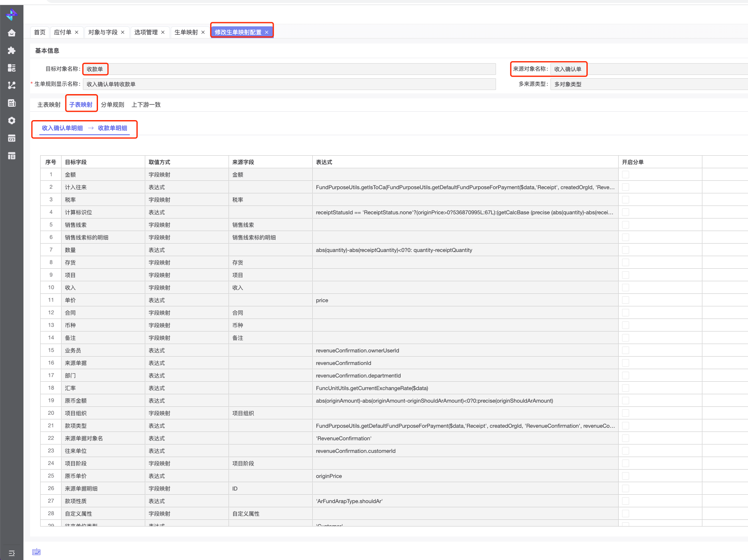This screenshot has height=560, width=748.
Task: Click the 生单规则显示名称 input field
Action: tap(289, 84)
